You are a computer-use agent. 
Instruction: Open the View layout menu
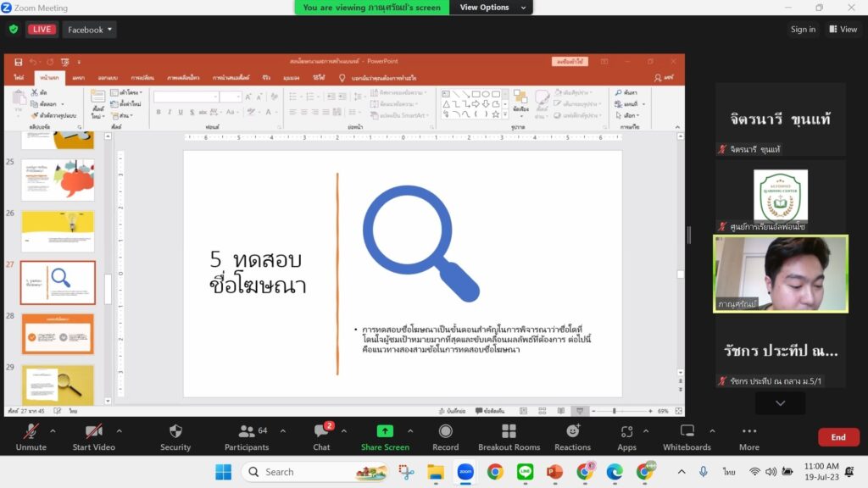point(843,30)
